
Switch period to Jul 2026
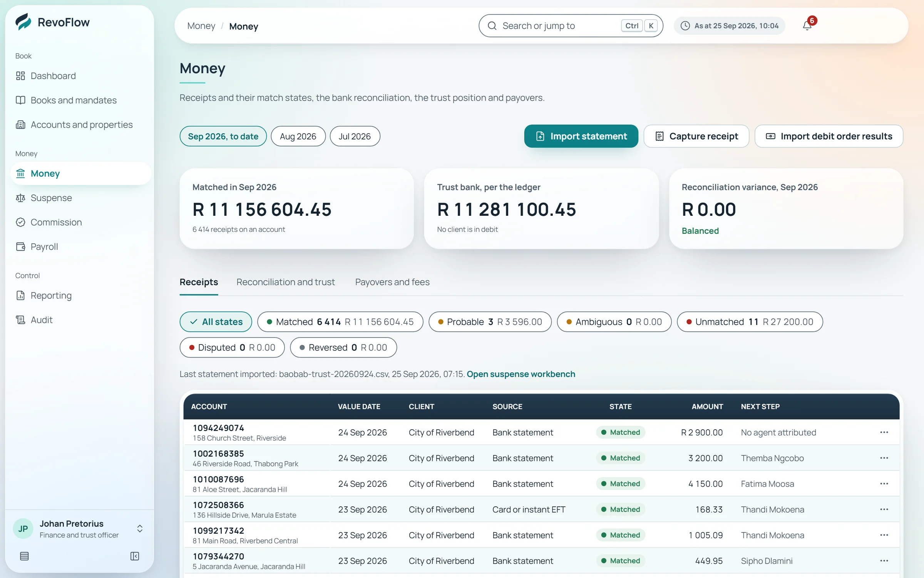coord(355,136)
